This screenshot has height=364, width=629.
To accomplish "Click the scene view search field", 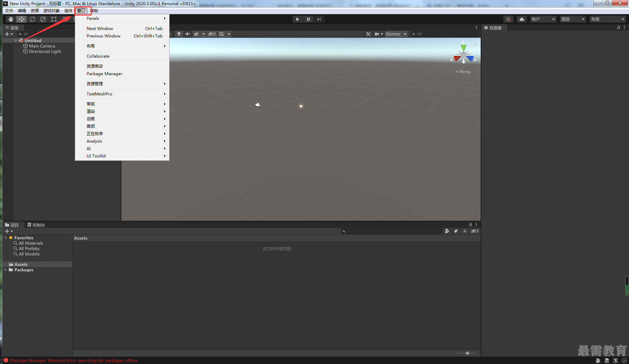I will pyautogui.click(x=445, y=34).
